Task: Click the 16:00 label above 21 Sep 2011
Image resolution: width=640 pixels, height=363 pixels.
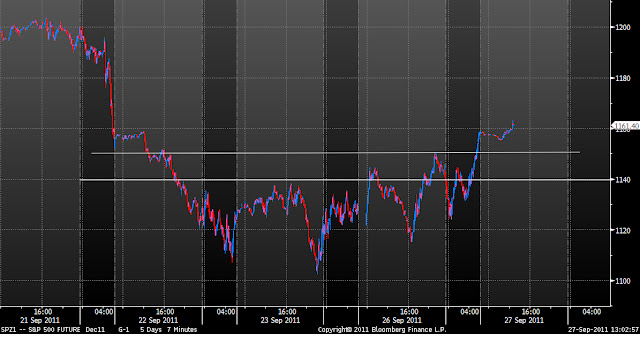Action: pos(42,312)
